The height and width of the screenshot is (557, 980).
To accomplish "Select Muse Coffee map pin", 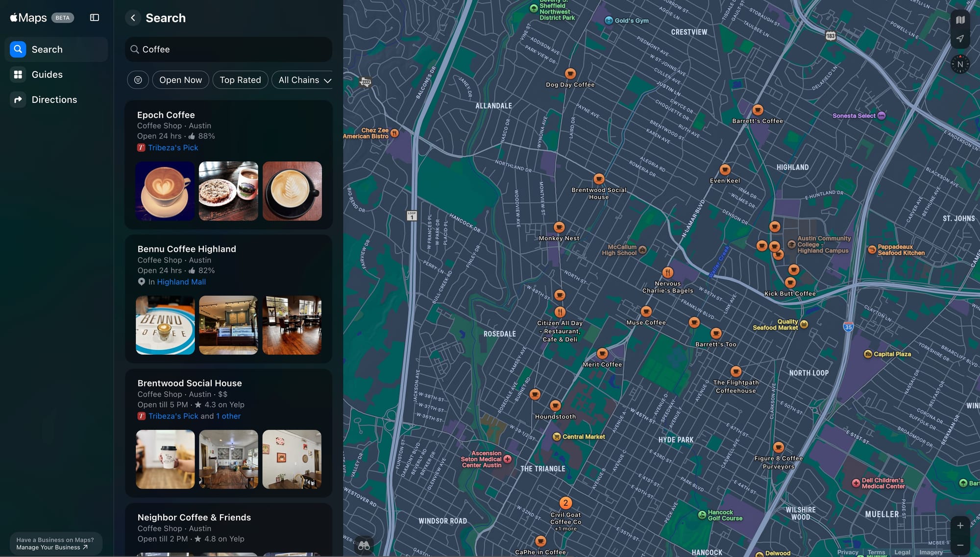I will pyautogui.click(x=646, y=312).
